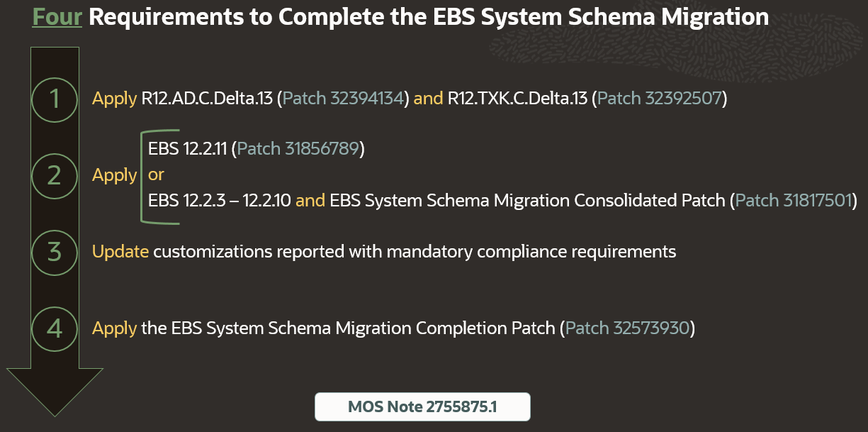The image size is (868, 432).
Task: Open Patch 31817501 consolidated patch link
Action: pyautogui.click(x=793, y=201)
